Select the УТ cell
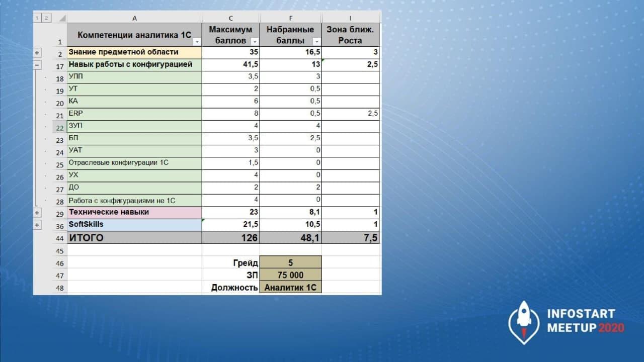 point(134,89)
